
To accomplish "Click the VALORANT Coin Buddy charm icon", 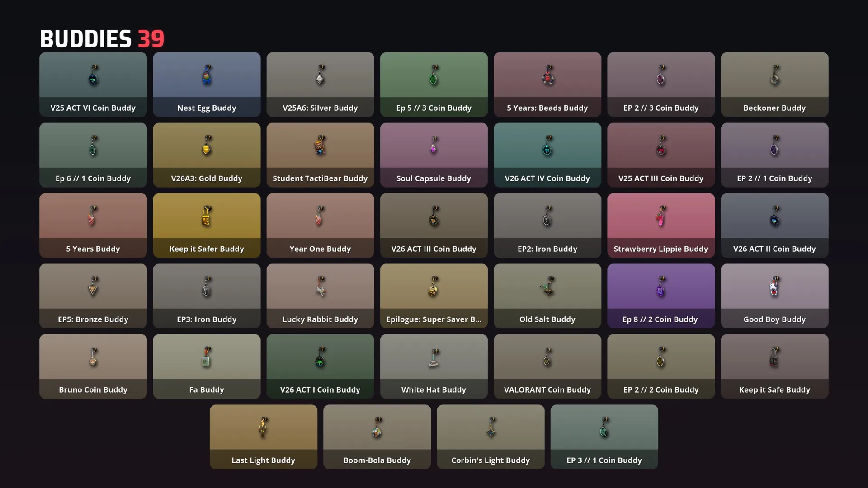I will coord(547,357).
